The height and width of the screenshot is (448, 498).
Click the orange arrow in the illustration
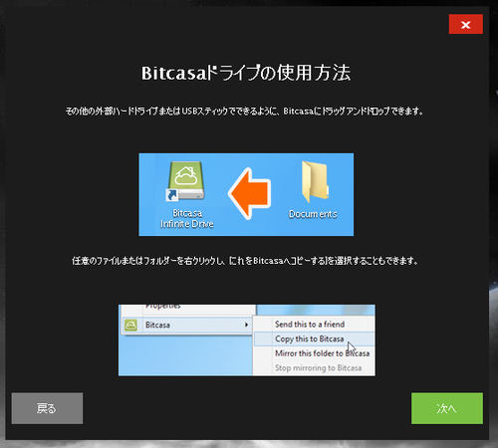pos(250,193)
